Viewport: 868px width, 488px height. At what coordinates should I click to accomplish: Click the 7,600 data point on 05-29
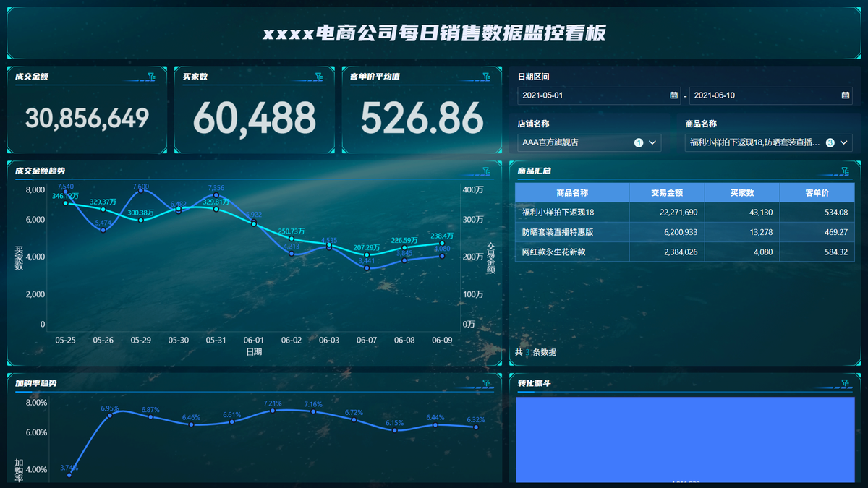(x=141, y=191)
